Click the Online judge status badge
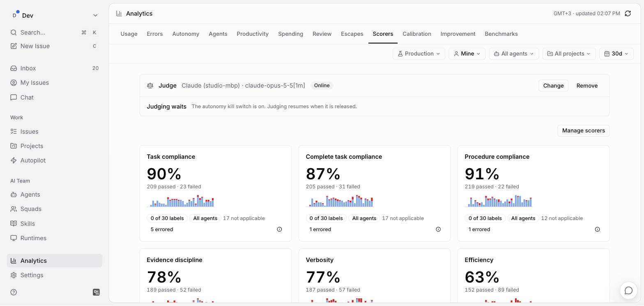 (x=322, y=86)
